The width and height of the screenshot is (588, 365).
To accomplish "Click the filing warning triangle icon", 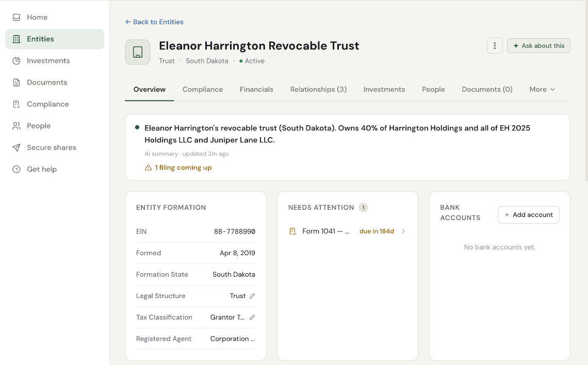I will click(149, 168).
